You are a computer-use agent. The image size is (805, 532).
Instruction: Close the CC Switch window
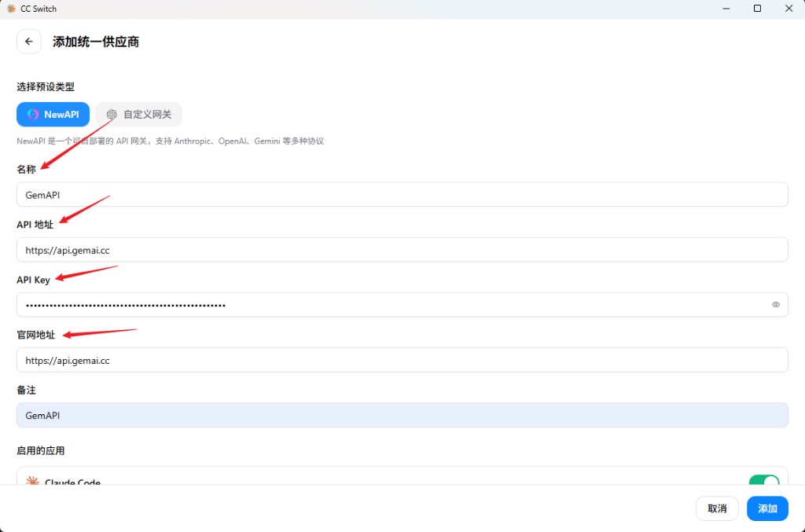(788, 9)
